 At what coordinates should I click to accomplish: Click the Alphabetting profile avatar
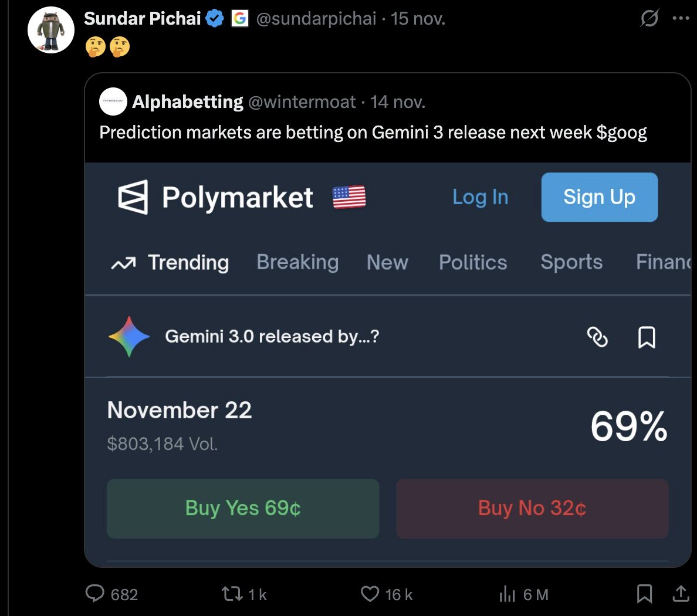click(113, 101)
